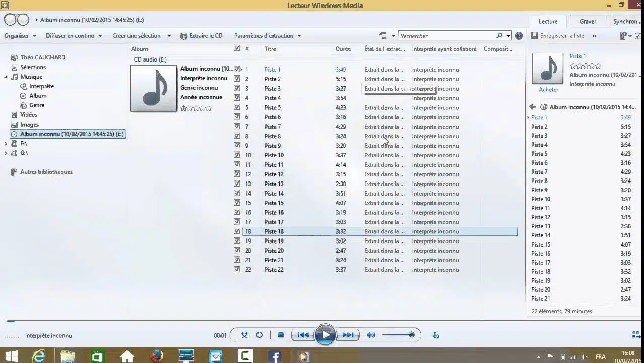Collapse the Musique tree node
This screenshot has width=644, height=363.
(x=6, y=77)
